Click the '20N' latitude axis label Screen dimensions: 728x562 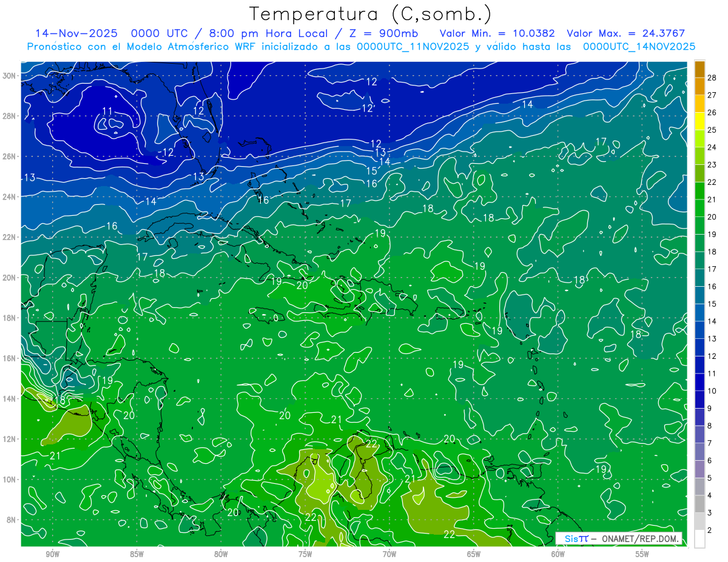point(9,277)
